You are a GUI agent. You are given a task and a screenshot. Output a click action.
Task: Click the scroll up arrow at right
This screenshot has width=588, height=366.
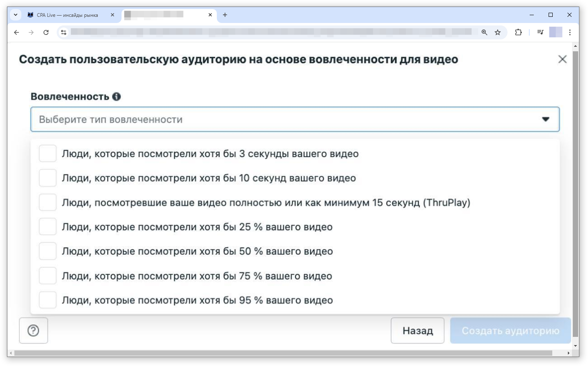pos(576,46)
